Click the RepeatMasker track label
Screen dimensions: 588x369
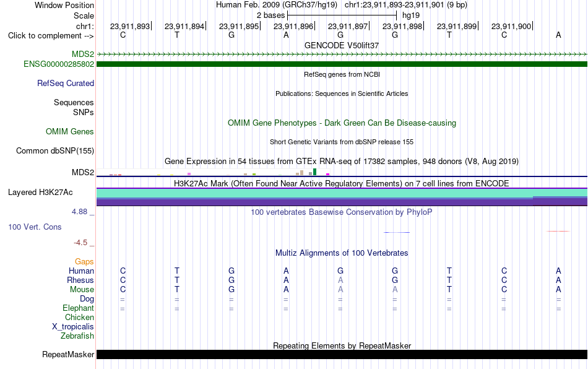[68, 354]
